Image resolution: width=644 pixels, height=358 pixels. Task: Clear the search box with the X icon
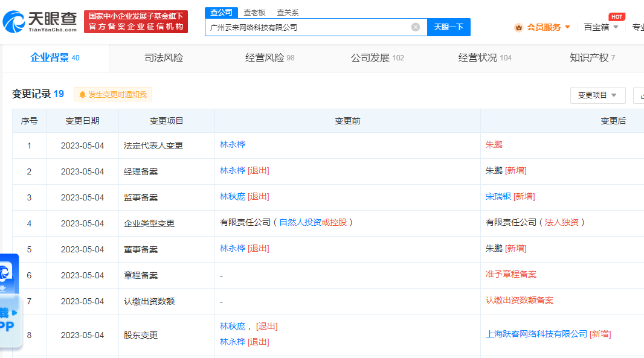416,27
